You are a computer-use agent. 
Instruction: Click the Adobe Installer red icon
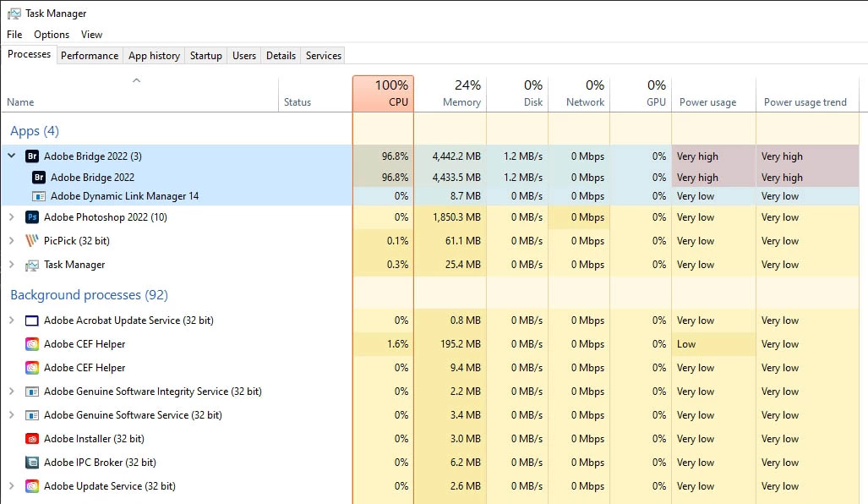32,439
